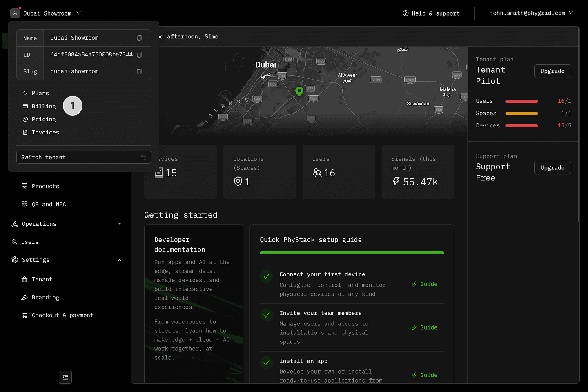The height and width of the screenshot is (392, 588).
Task: Click the green map location pin
Action: click(x=299, y=91)
